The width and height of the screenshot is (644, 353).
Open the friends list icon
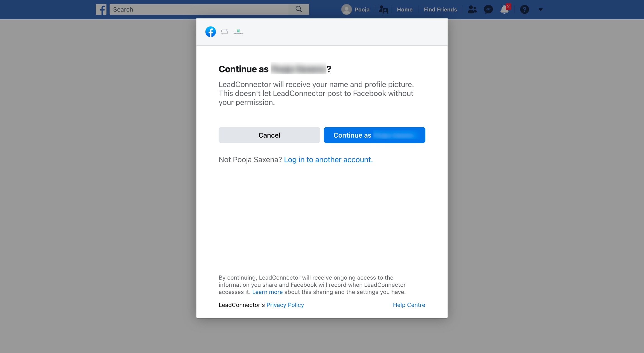[x=472, y=9]
